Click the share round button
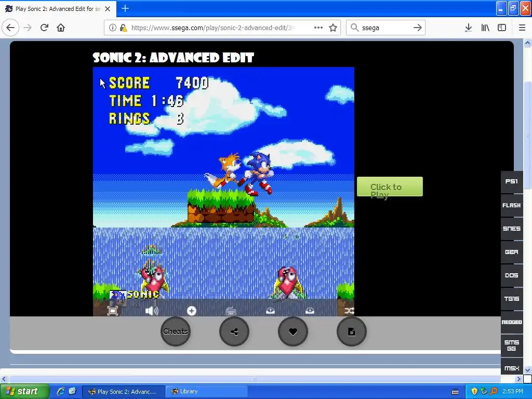This screenshot has width=532, height=399. 234,331
